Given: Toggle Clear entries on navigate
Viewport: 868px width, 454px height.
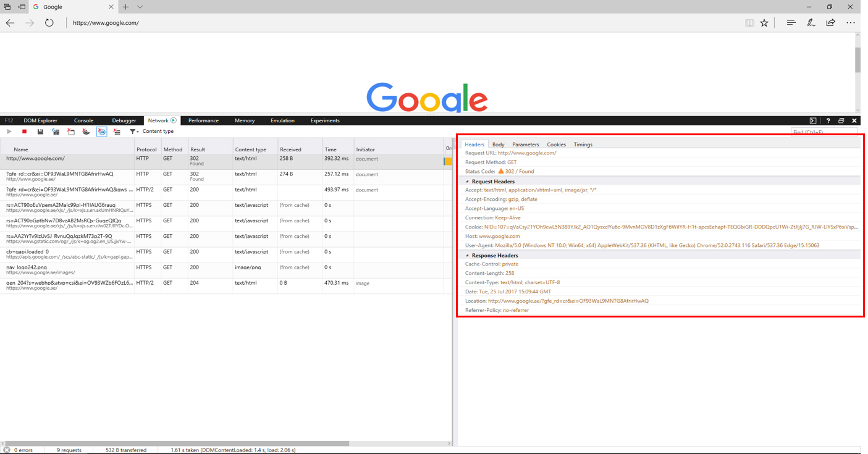Looking at the screenshot, I should click(x=102, y=132).
